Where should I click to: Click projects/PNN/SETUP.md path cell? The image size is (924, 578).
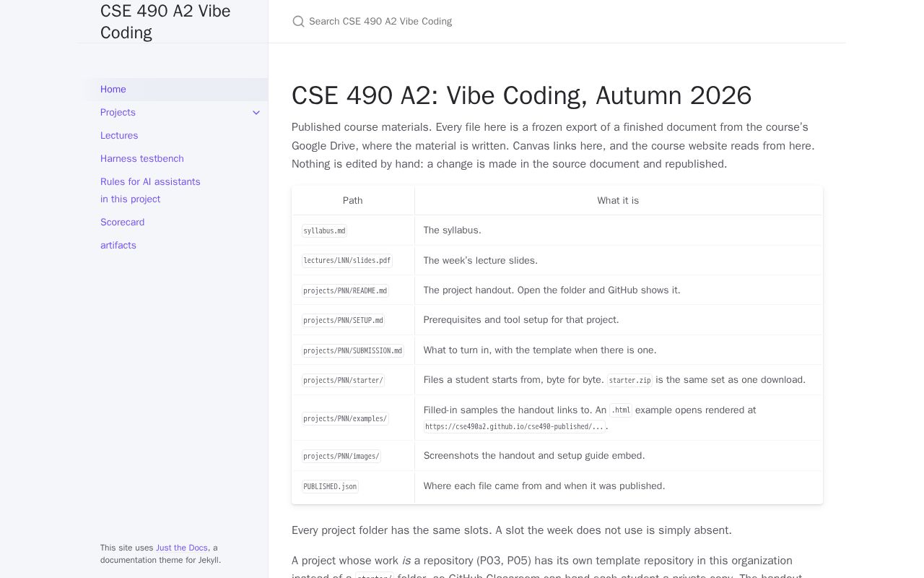click(353, 320)
